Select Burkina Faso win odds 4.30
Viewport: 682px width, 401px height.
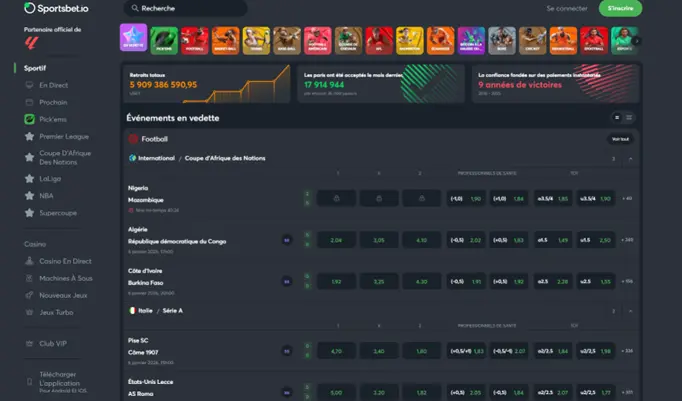click(x=421, y=281)
